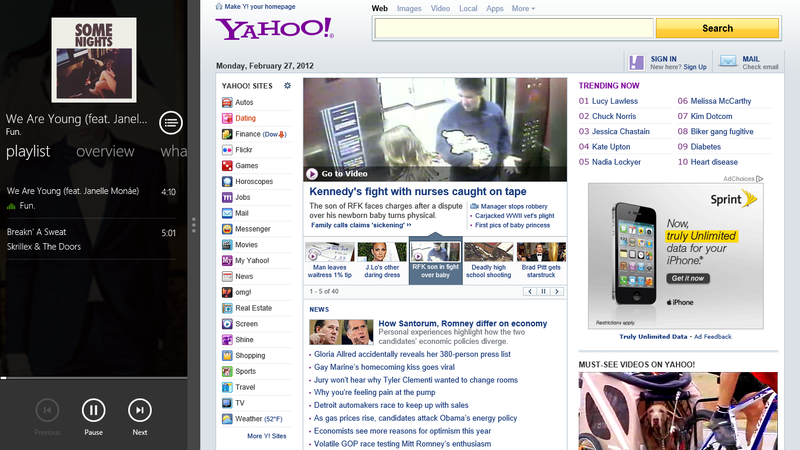Viewport: 800px width, 450px height.
Task: Click Sign Up link
Action: tap(695, 67)
